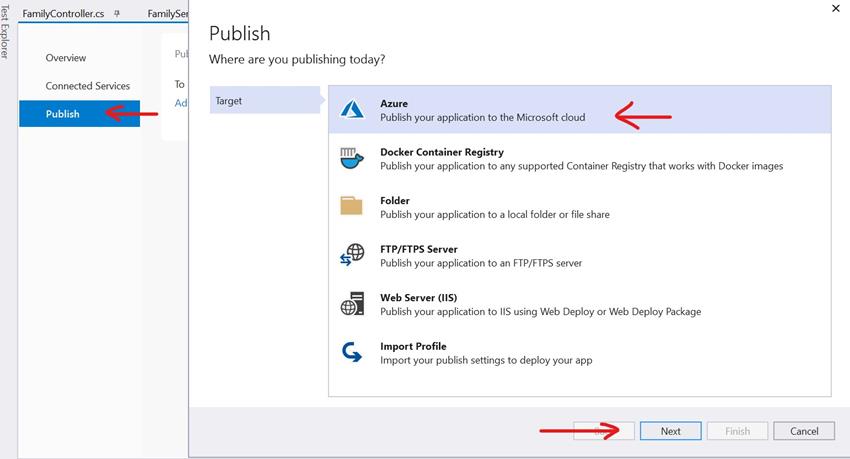Screen dimensions: 850x459
Task: Select Import Profile option
Action: point(579,353)
